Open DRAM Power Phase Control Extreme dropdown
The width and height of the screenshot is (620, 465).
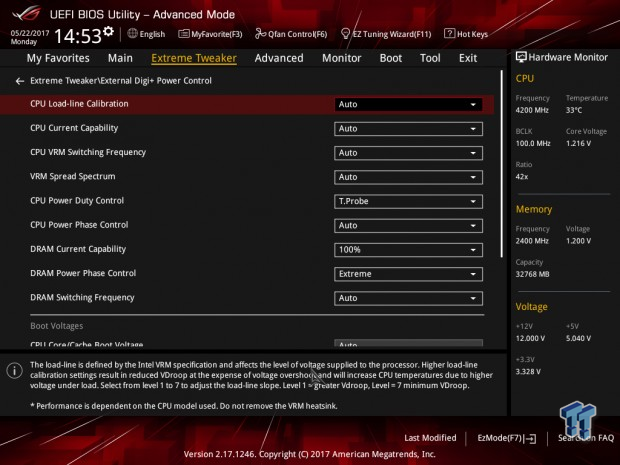click(408, 274)
